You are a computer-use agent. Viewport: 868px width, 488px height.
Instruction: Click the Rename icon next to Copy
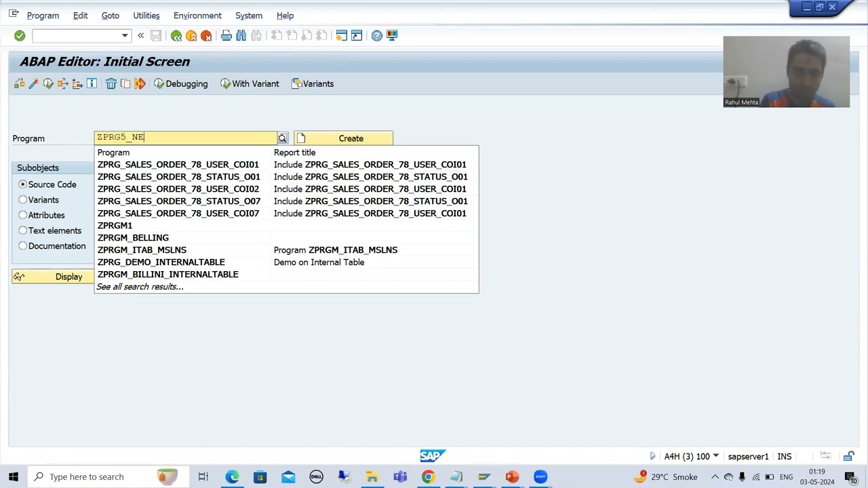[x=140, y=83]
